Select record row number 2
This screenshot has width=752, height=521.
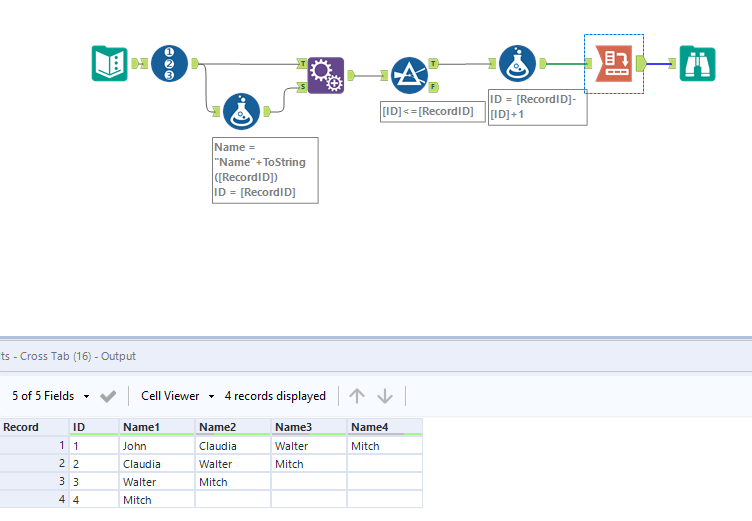coord(34,464)
